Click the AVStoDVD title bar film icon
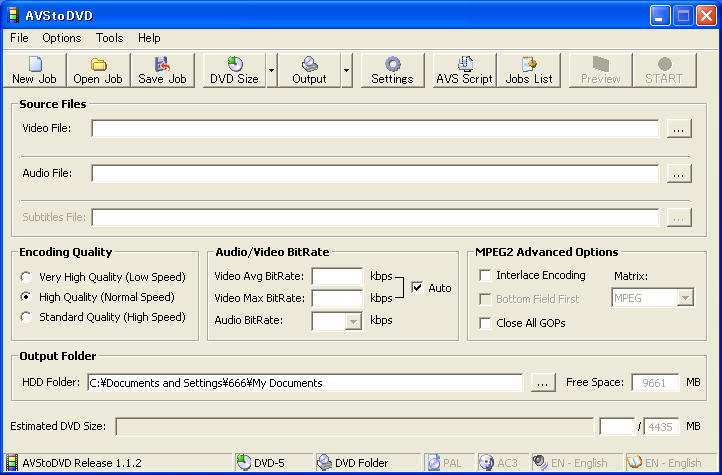The width and height of the screenshot is (722, 475). pyautogui.click(x=12, y=15)
